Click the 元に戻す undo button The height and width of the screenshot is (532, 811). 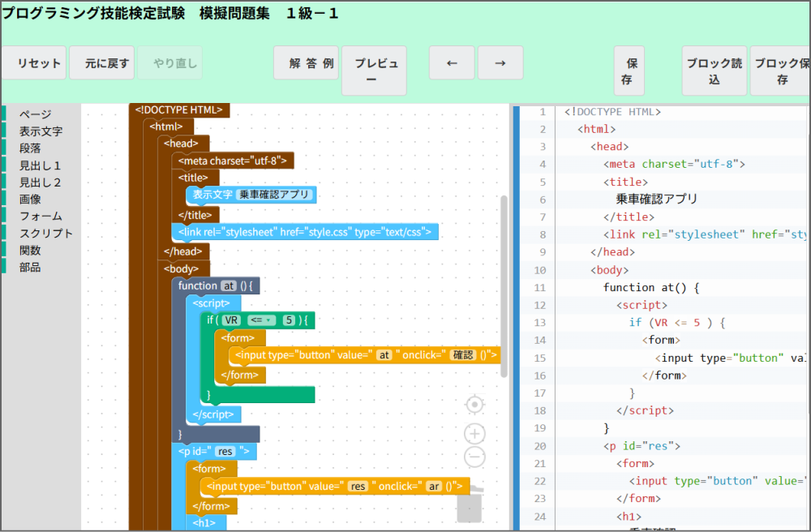pyautogui.click(x=102, y=63)
